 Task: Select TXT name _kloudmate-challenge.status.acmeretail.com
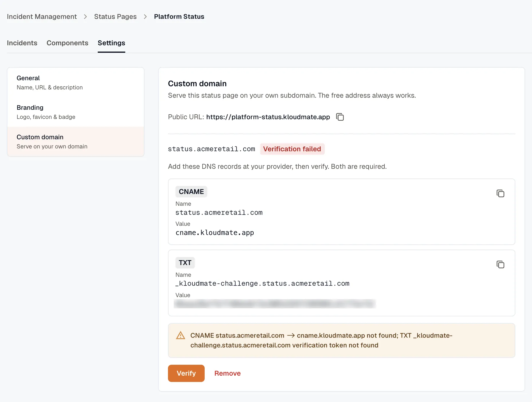(262, 283)
